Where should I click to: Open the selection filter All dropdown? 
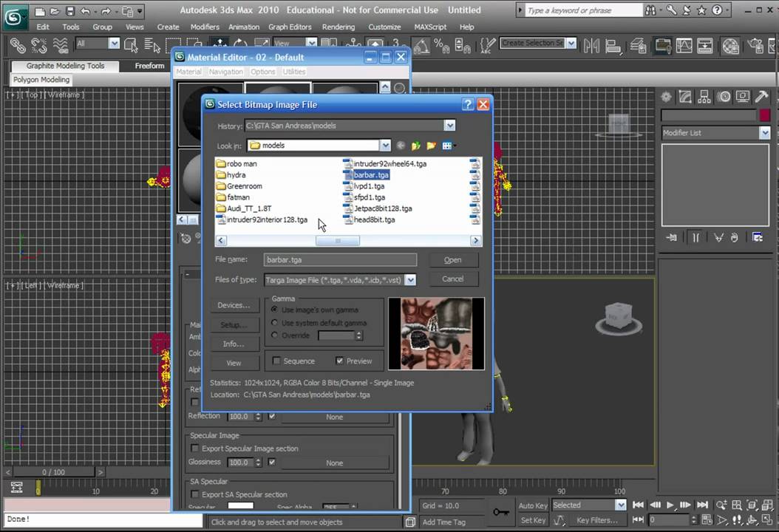pyautogui.click(x=115, y=43)
